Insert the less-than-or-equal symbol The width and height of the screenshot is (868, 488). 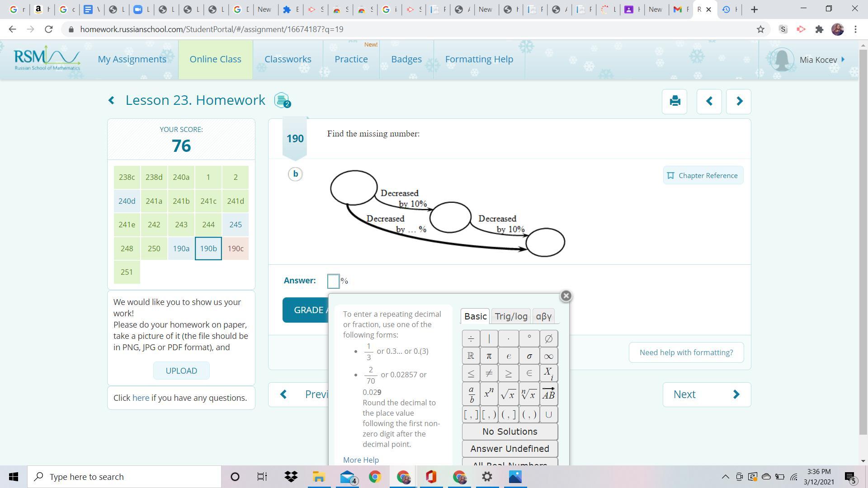(471, 373)
